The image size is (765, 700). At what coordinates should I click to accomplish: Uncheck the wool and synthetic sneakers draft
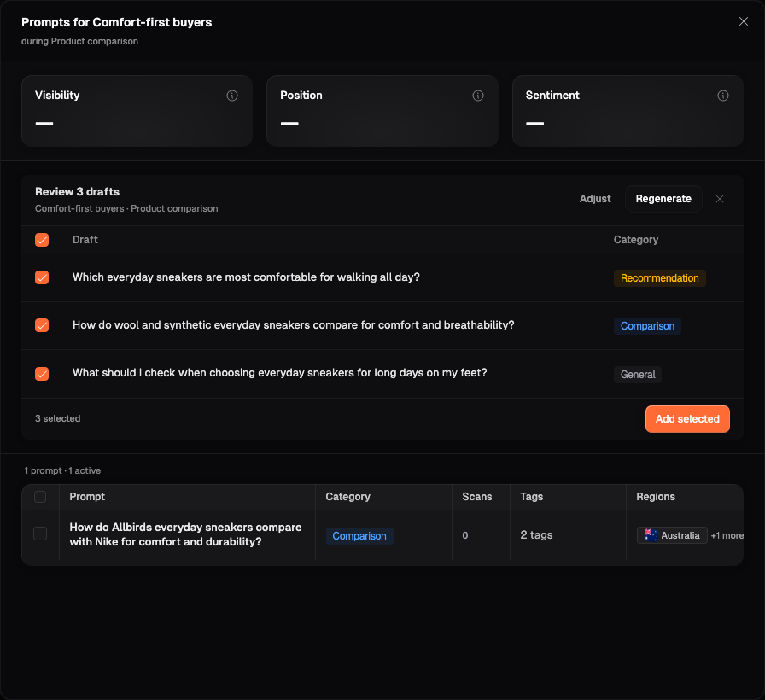pos(42,325)
